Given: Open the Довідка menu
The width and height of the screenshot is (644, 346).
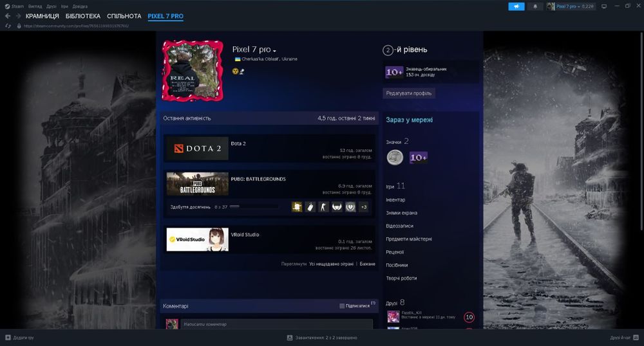Looking at the screenshot, I should tap(80, 6).
